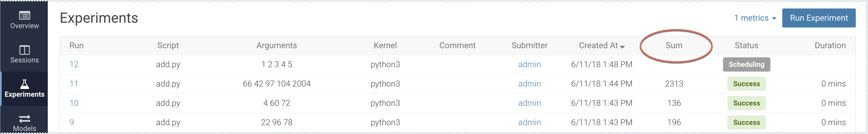The image size is (868, 134).
Task: Open run 12 link
Action: [x=74, y=64]
